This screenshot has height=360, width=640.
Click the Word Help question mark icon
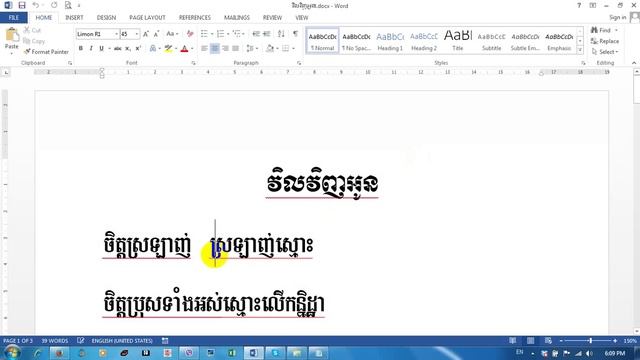tap(579, 6)
